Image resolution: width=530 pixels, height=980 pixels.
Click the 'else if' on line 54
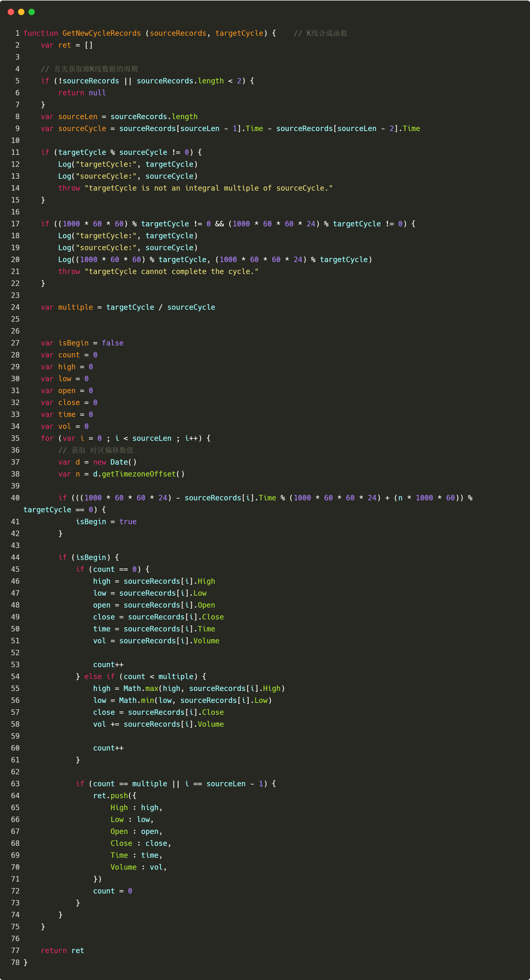click(100, 677)
